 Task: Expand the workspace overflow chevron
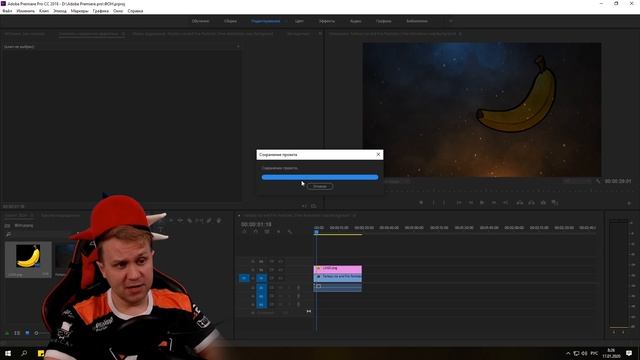(x=451, y=21)
